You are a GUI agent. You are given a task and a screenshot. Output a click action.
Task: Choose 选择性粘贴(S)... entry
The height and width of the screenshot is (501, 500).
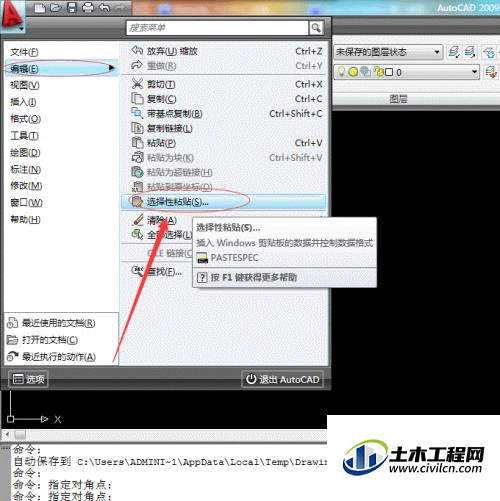point(223,202)
